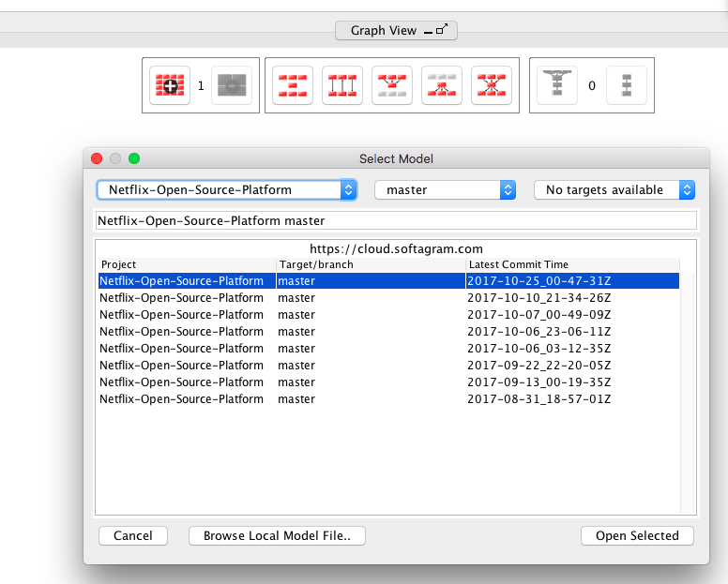Select the layout icon with gray top blocks

pos(441,86)
